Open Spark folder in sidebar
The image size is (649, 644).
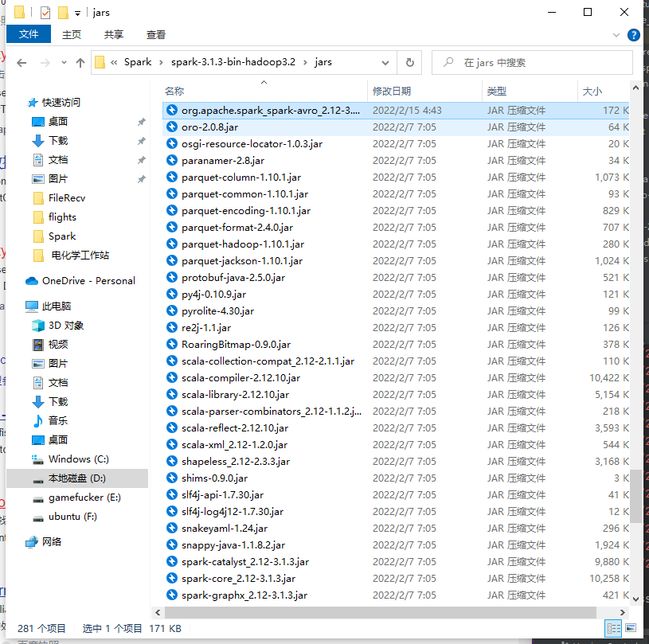click(62, 236)
